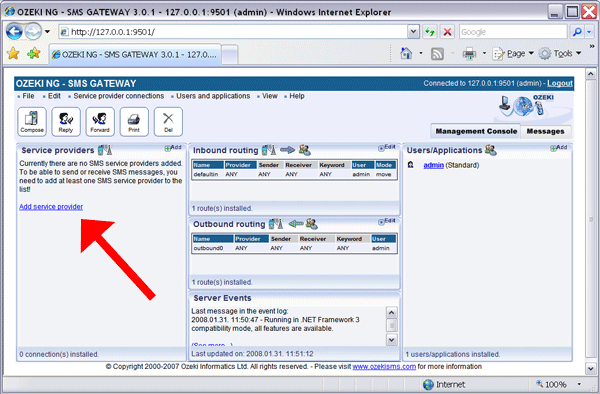Open the admin user link

[x=434, y=165]
